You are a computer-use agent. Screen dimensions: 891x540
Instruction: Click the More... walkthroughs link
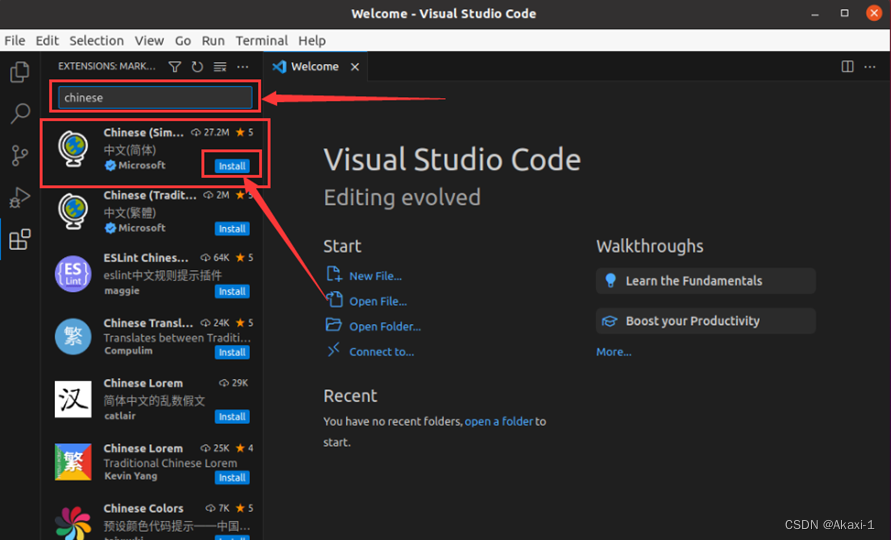[x=614, y=352]
